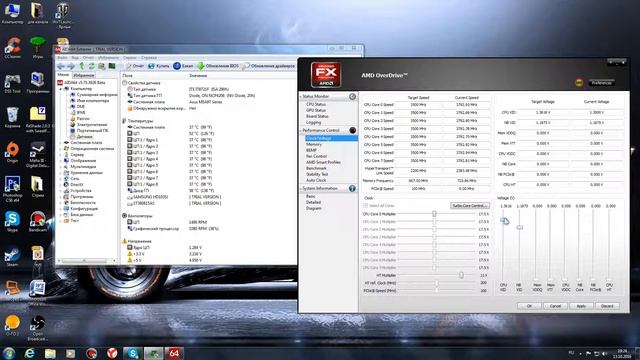Screen dimensions: 640x360
Task: Open Bandicam desktop shortcut
Action: point(38,222)
